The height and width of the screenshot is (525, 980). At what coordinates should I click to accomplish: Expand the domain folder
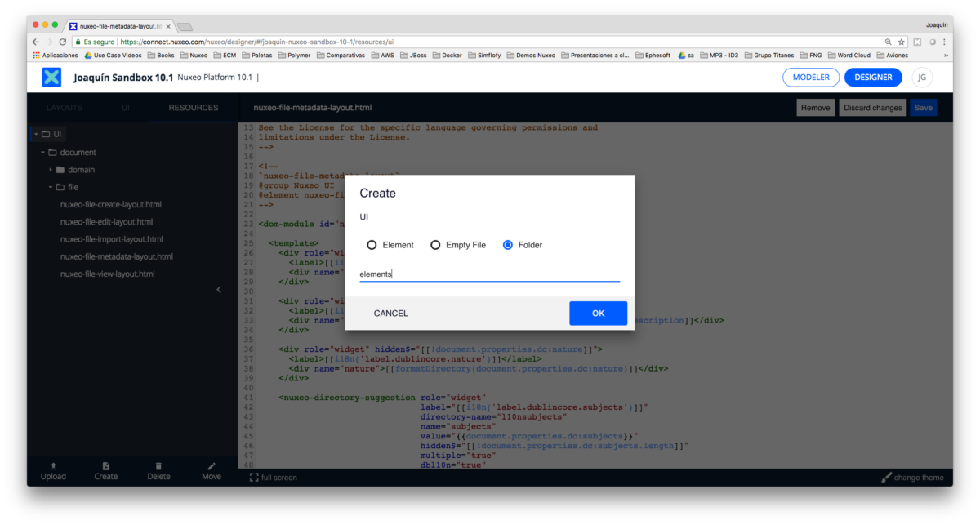[51, 169]
